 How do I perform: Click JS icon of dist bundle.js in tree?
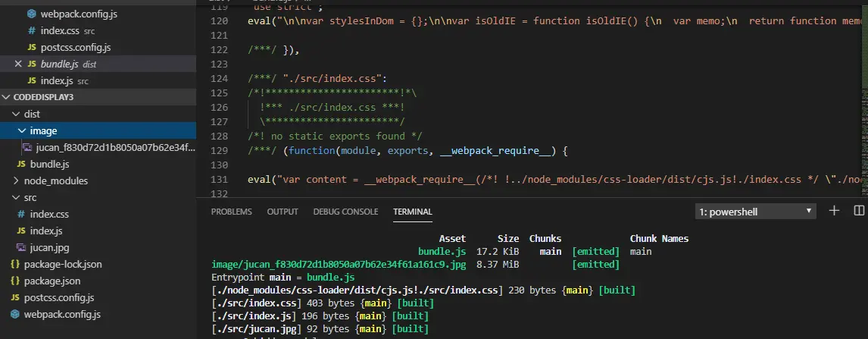(x=21, y=165)
